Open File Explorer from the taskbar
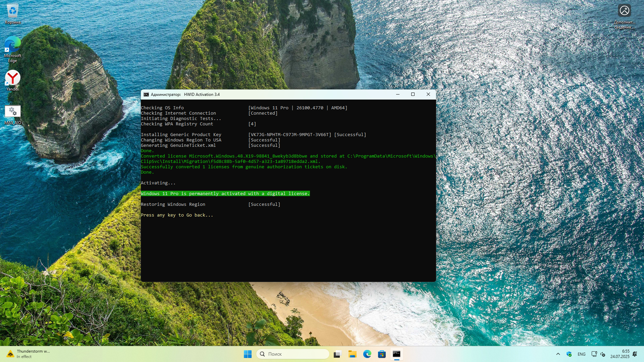The image size is (644, 362). [x=352, y=354]
